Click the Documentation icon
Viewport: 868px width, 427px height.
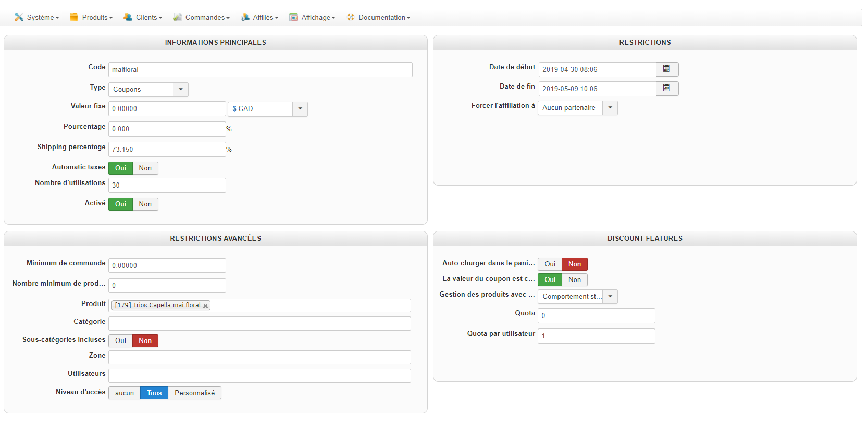click(351, 17)
